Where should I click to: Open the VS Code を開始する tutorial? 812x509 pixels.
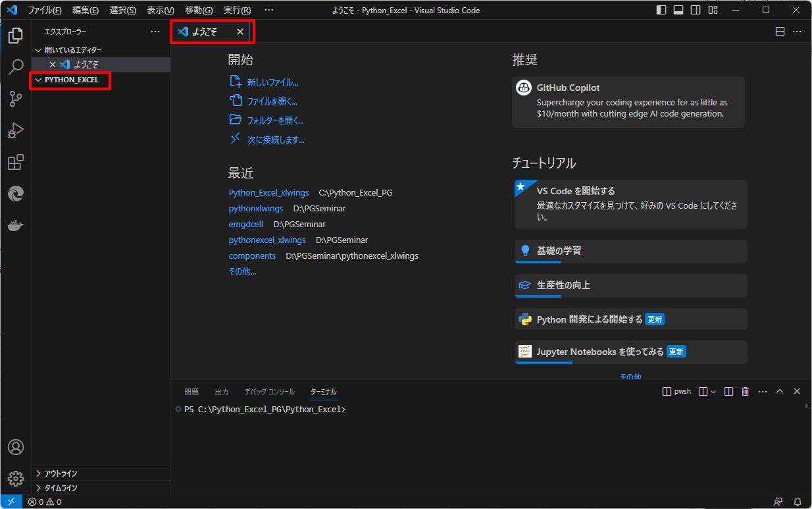(x=631, y=205)
